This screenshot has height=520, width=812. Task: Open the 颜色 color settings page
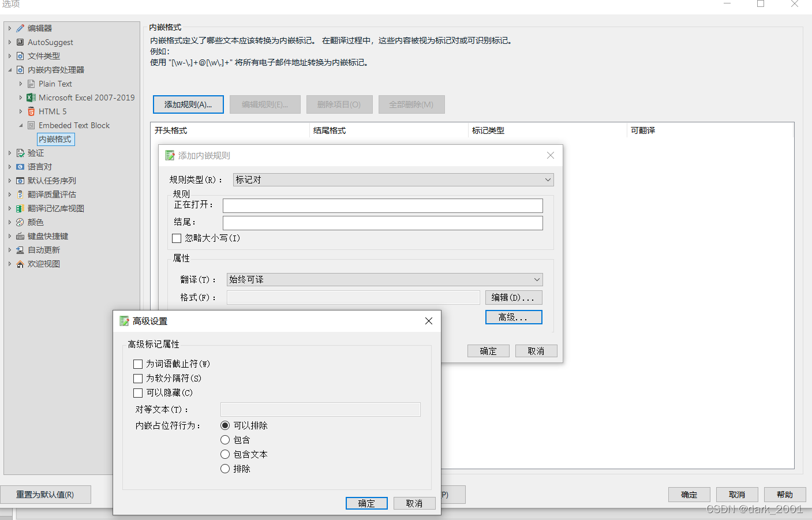(x=20, y=222)
